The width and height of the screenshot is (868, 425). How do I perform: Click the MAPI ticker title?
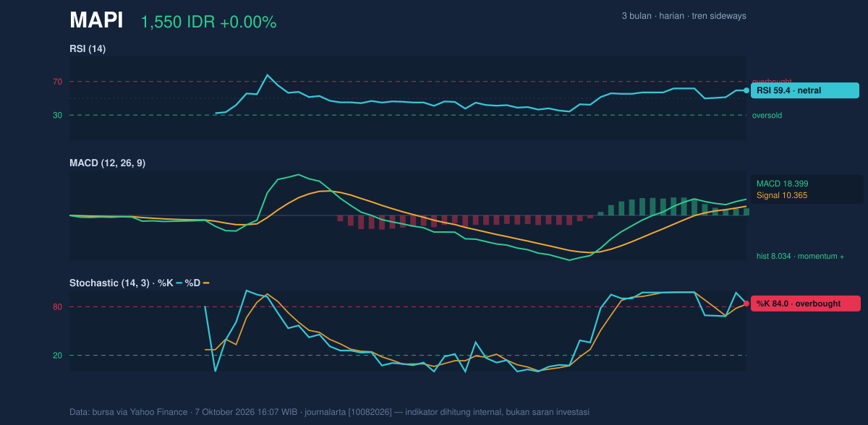click(96, 21)
